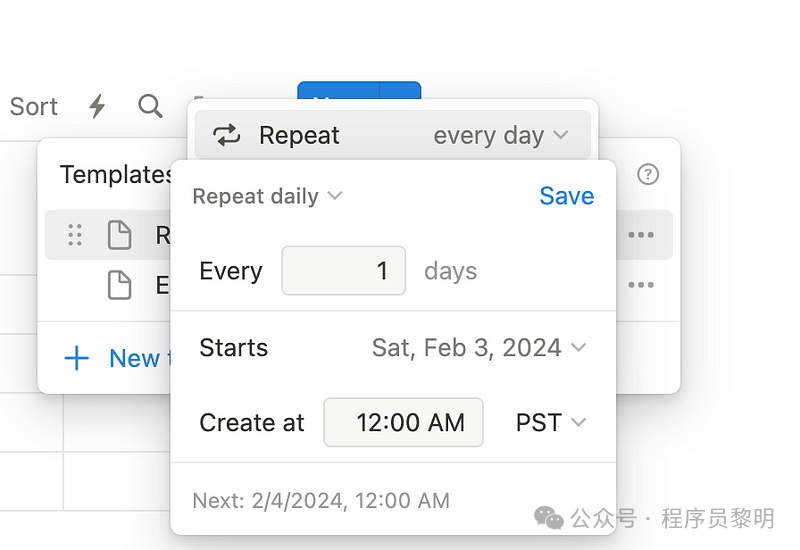Open automations via the lightning bolt icon
The image size is (800, 550).
coord(97,106)
